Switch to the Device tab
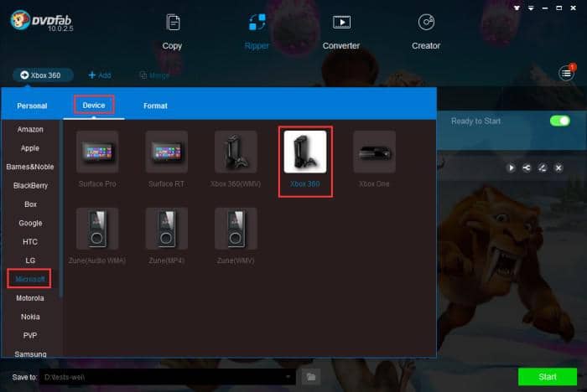 tap(94, 106)
